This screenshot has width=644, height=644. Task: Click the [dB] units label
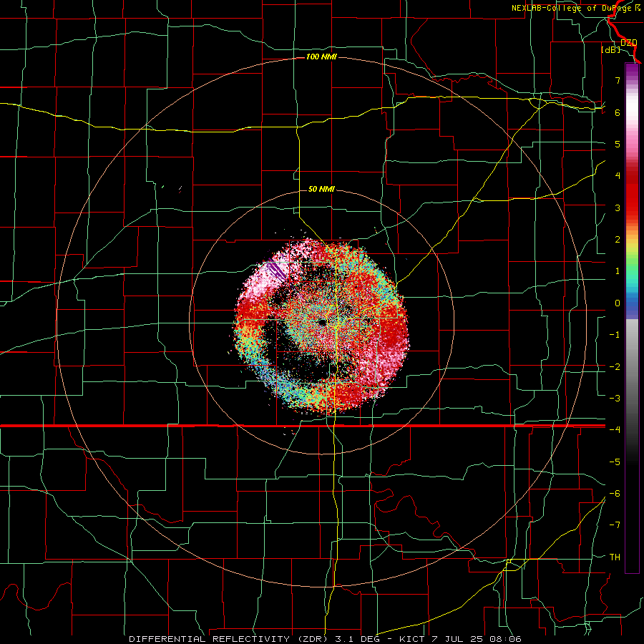(x=611, y=50)
